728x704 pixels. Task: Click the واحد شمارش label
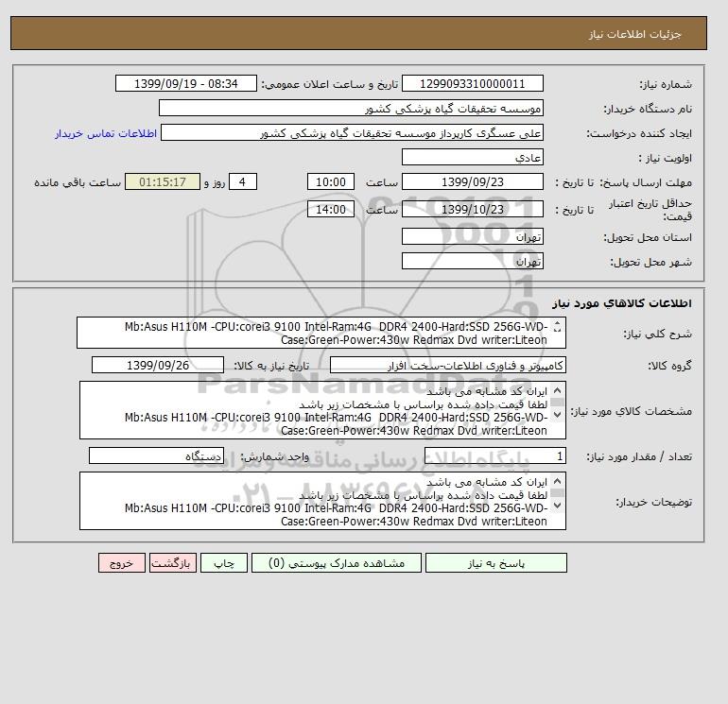click(x=274, y=456)
